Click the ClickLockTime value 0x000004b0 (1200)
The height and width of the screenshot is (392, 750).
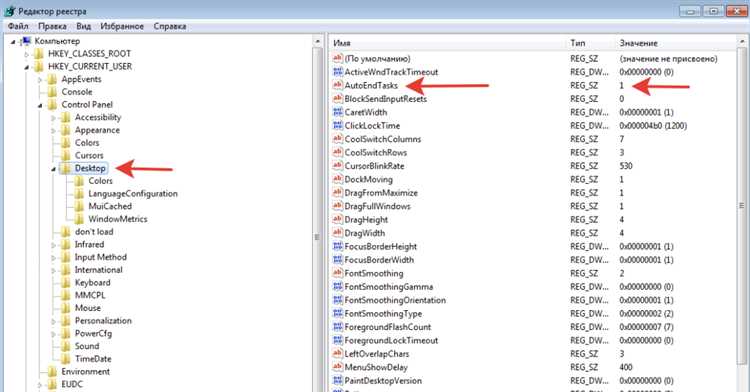click(653, 126)
